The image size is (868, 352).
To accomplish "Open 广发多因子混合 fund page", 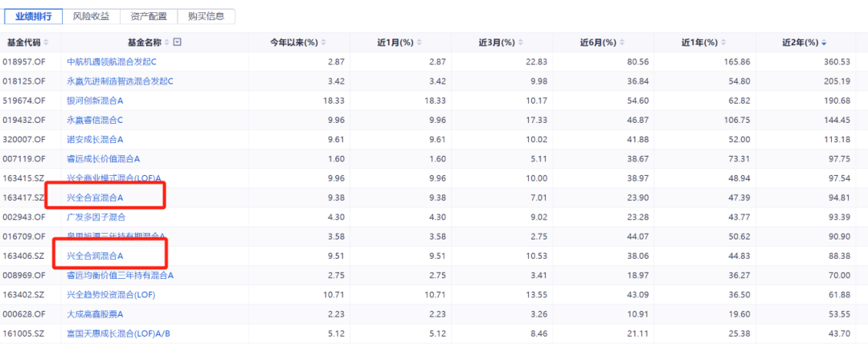I will (96, 217).
